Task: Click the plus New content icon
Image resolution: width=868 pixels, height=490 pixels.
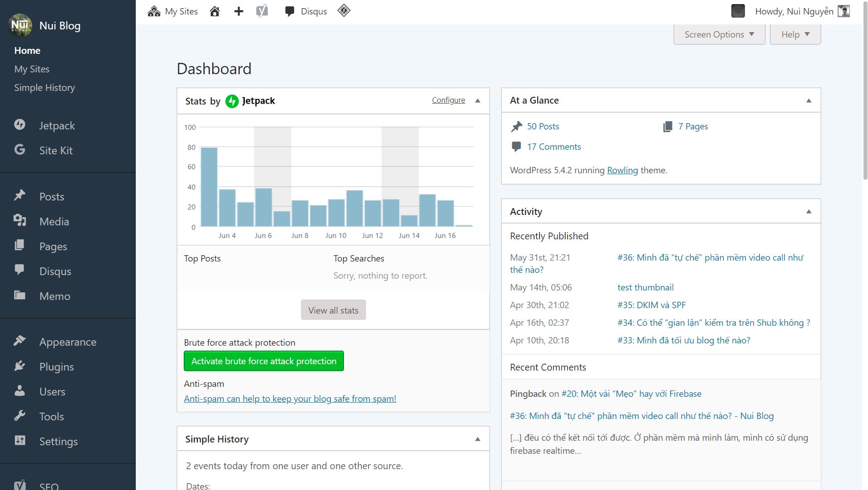Action: pyautogui.click(x=238, y=11)
